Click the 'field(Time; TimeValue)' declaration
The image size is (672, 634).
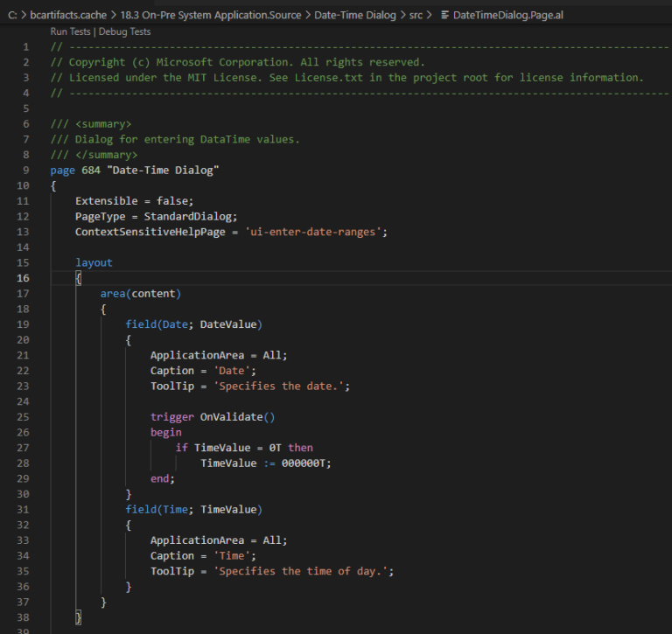click(x=193, y=509)
